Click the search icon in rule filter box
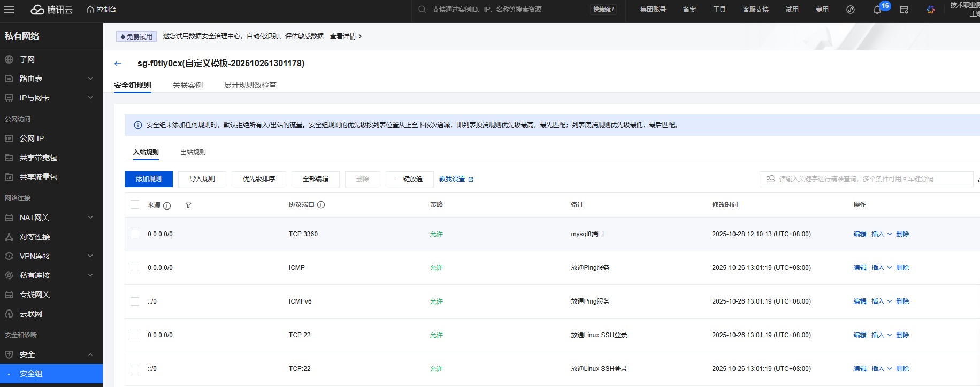The height and width of the screenshot is (387, 980). [x=770, y=179]
